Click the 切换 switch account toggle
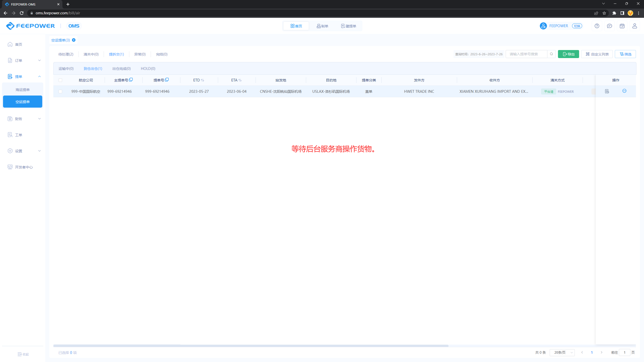The width and height of the screenshot is (644, 362). pos(577,26)
